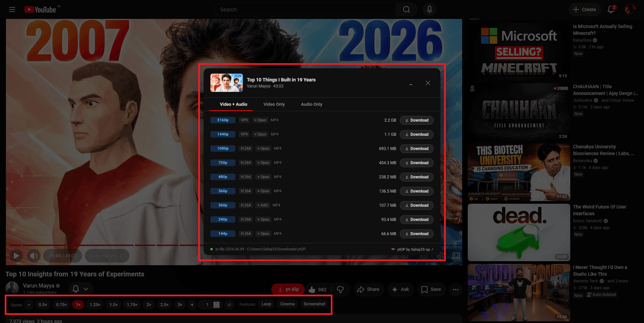Viewport: 644px width, 323px height.
Task: Decrease speed with the minus button
Action: tap(29, 305)
